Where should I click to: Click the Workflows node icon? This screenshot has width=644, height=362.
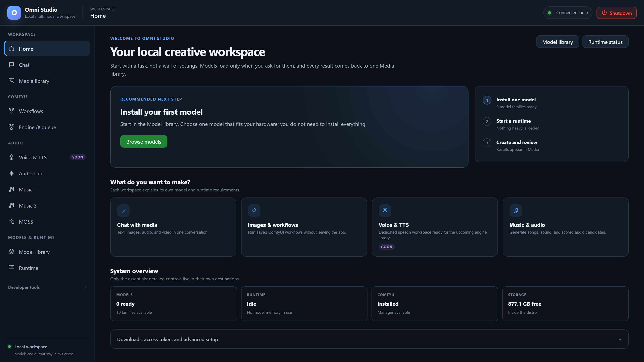pos(11,111)
